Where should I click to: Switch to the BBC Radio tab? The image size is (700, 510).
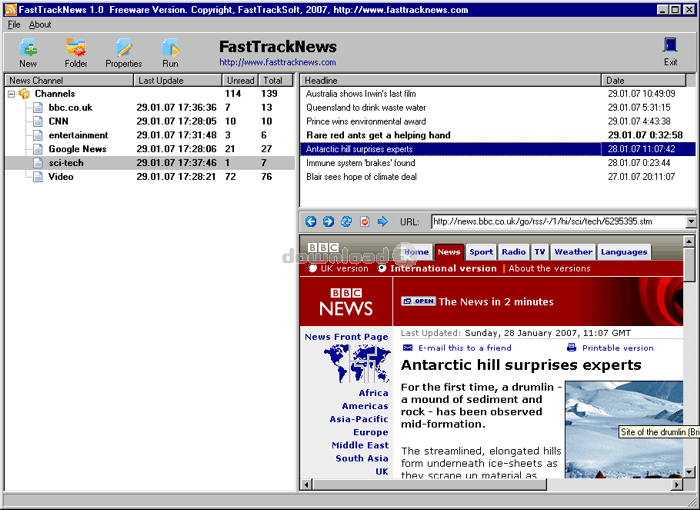click(513, 252)
